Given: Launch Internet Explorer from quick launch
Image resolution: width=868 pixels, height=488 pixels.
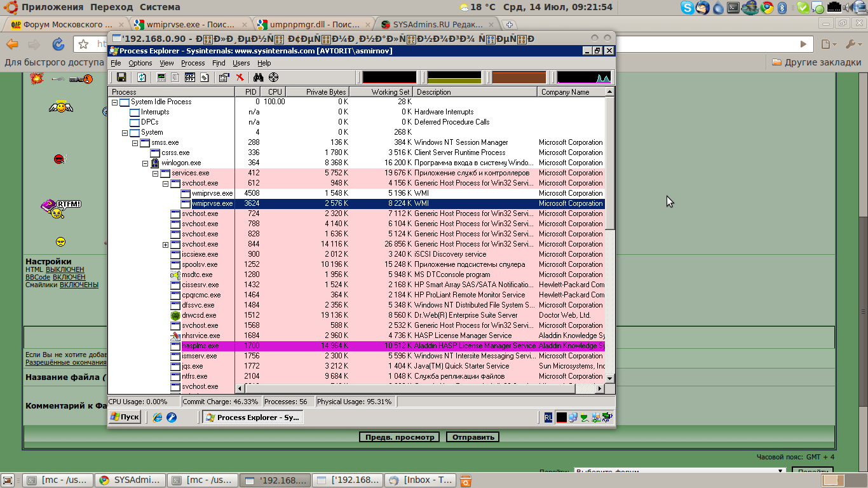Looking at the screenshot, I should coord(158,417).
